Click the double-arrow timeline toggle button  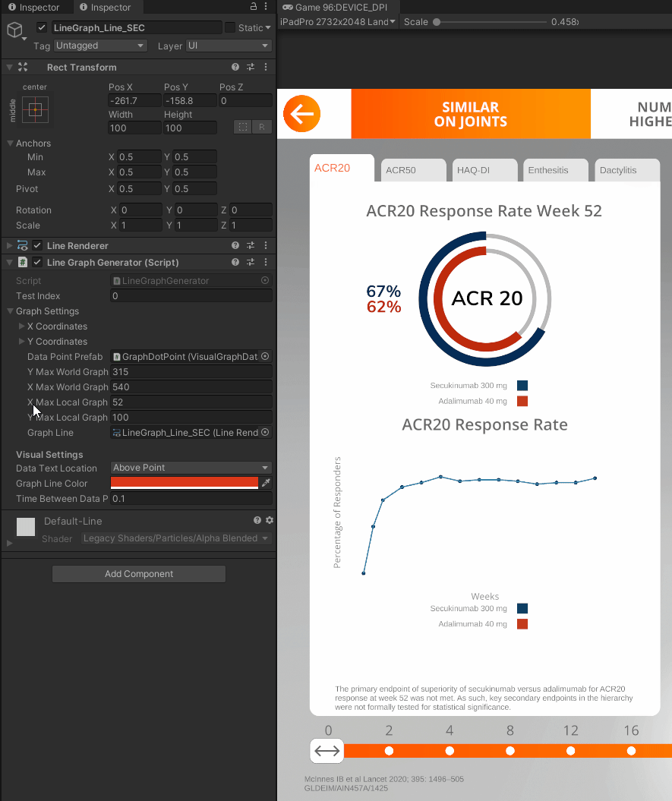(x=327, y=750)
